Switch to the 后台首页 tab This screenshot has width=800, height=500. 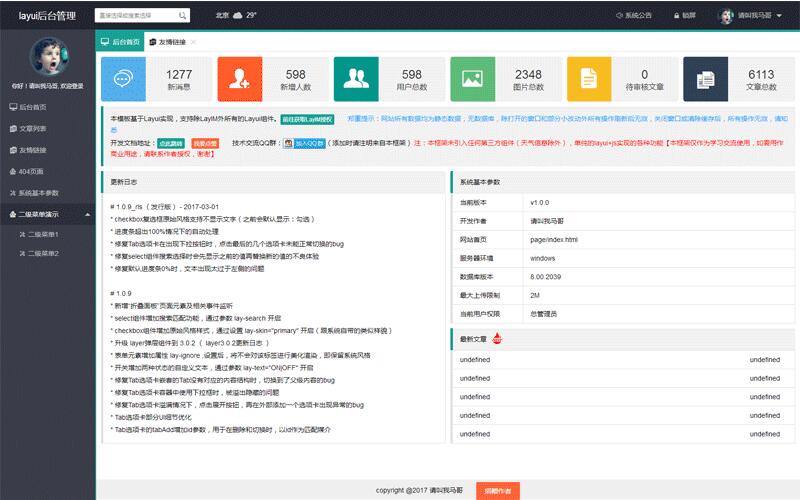pyautogui.click(x=119, y=42)
